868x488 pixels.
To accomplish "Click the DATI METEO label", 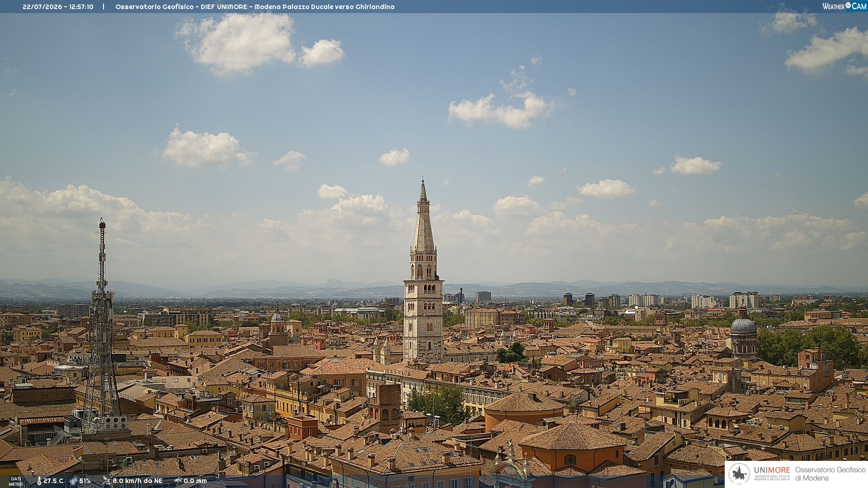I will pos(16,481).
